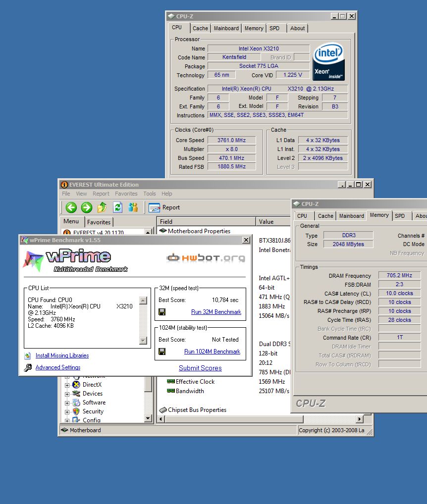Click Chipset Bus Properties icon
This screenshot has width=427, height=504.
tap(162, 410)
